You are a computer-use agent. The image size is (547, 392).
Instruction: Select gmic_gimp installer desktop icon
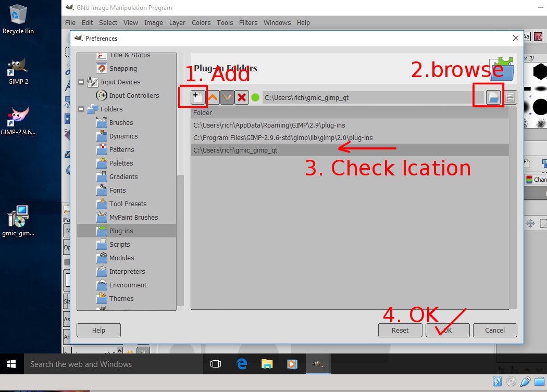click(x=18, y=221)
